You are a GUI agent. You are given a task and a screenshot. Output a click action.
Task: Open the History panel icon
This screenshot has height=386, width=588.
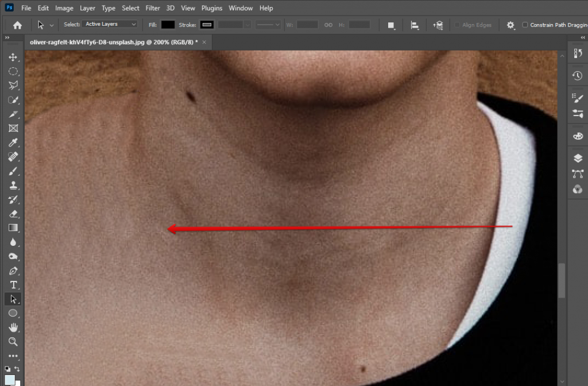coord(578,76)
